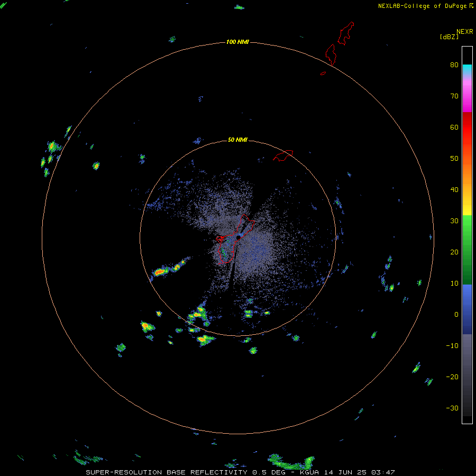
Task: Click the 0 value on the dBZ scale
Action: (x=456, y=315)
